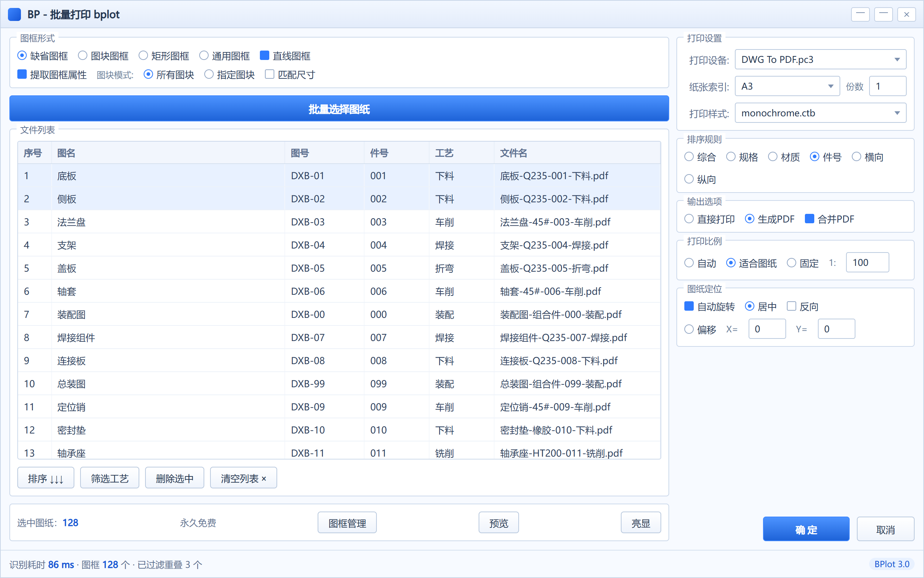The height and width of the screenshot is (578, 924).
Task: Click the BPlot 3.0 version badge
Action: [892, 564]
